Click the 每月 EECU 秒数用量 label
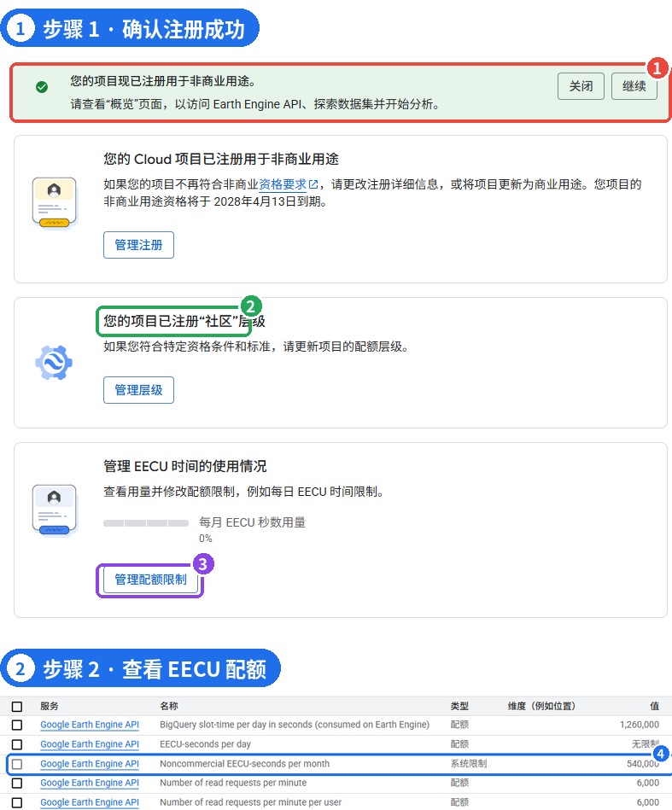This screenshot has width=672, height=810. [x=252, y=522]
